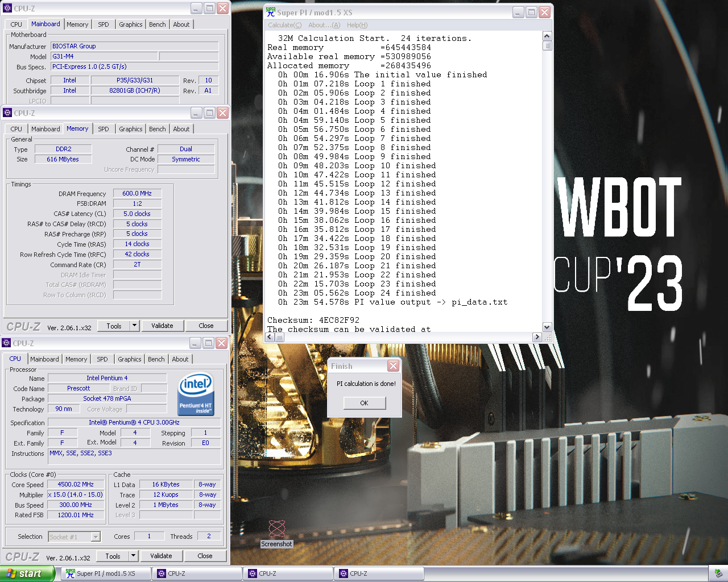The height and width of the screenshot is (582, 728).
Task: Select first CPU-Z taskbar entry
Action: click(197, 573)
